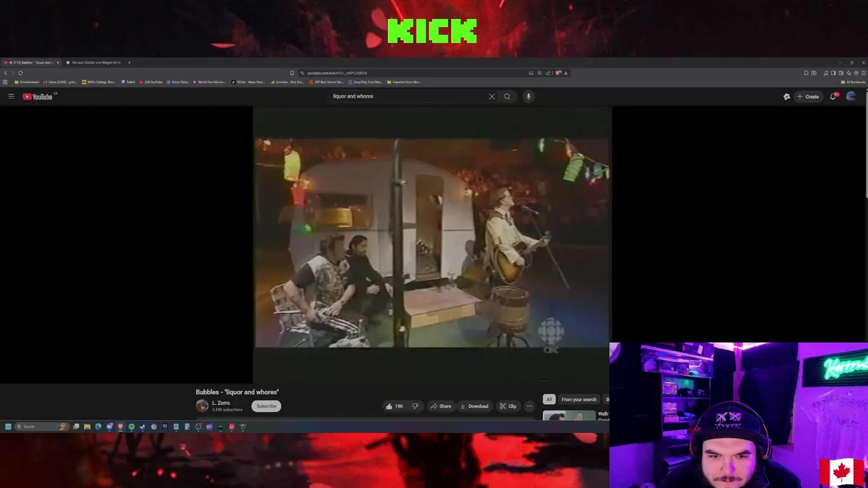This screenshot has width=868, height=488.
Task: Go back with the browser back arrow
Action: (5, 73)
